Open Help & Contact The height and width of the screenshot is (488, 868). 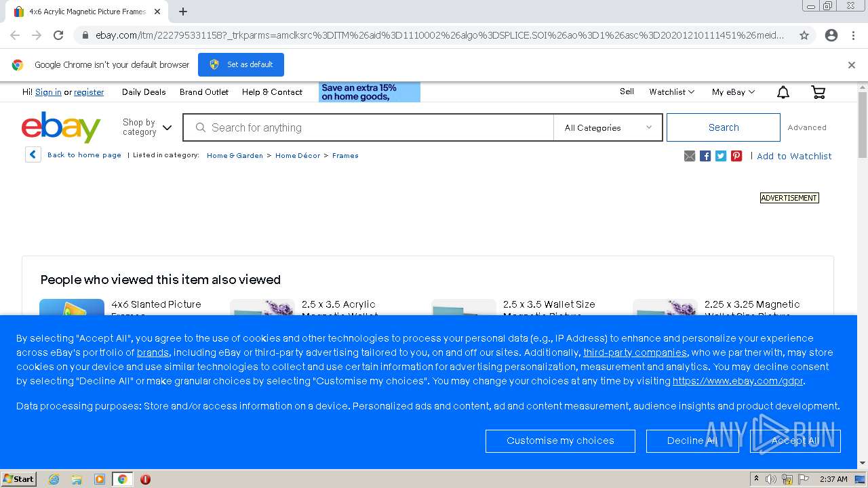[x=272, y=92]
